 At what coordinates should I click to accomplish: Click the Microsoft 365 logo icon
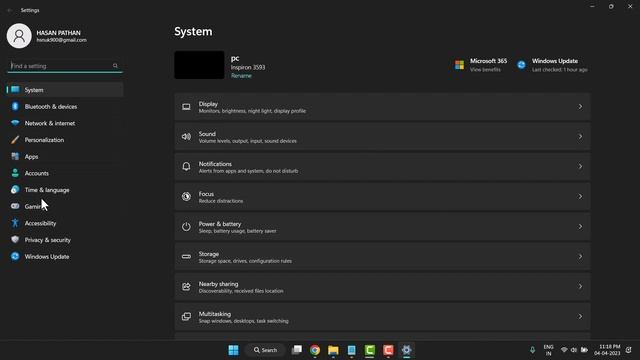pos(460,65)
